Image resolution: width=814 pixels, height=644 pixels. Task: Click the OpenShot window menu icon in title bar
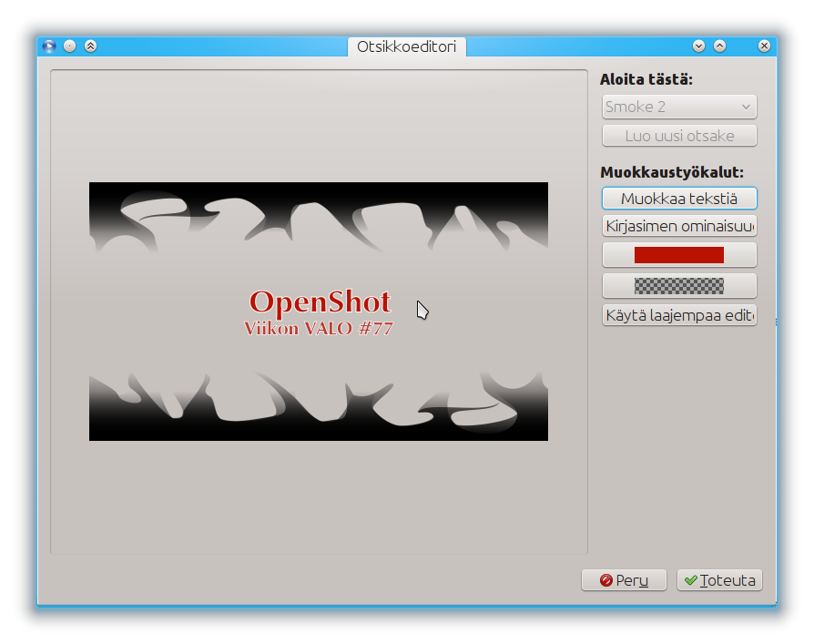coord(49,46)
